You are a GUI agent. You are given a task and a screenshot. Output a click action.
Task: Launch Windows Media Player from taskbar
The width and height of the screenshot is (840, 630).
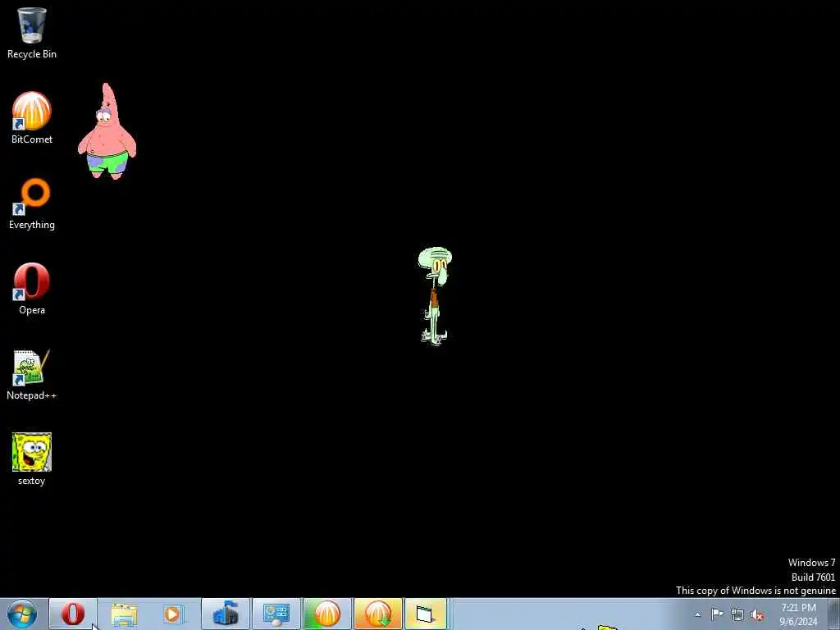[174, 614]
